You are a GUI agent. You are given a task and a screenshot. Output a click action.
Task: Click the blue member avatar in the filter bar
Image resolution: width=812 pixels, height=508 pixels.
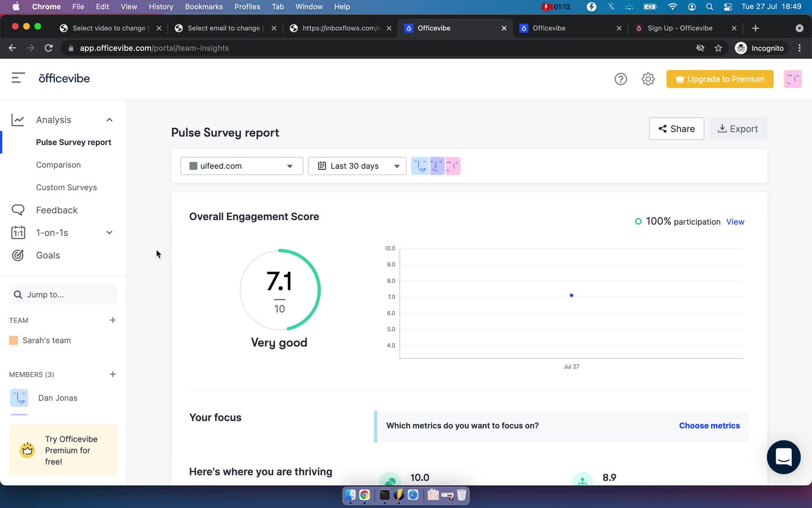click(420, 166)
